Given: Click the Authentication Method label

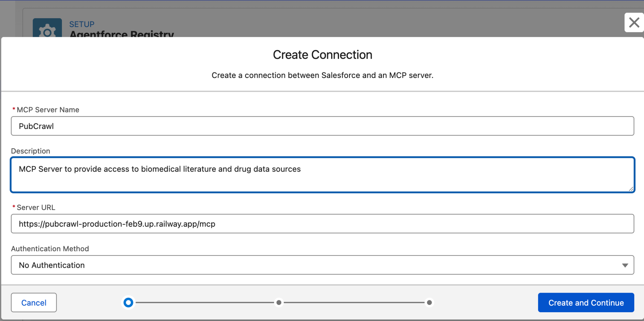Looking at the screenshot, I should (x=50, y=249).
